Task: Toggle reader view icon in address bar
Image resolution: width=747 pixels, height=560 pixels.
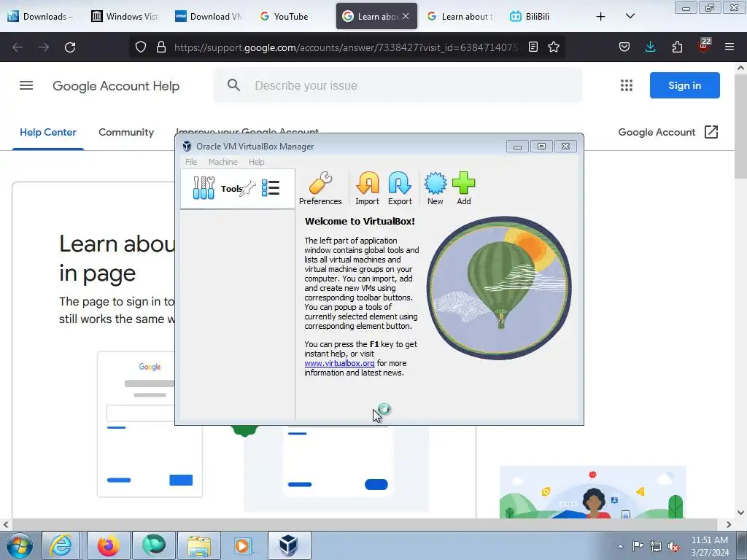Action: (x=533, y=47)
